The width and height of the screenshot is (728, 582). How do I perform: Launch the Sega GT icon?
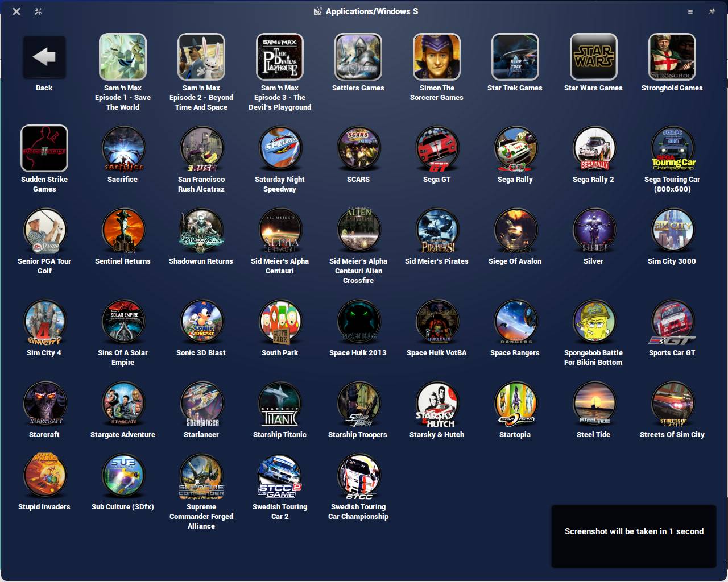pyautogui.click(x=437, y=148)
